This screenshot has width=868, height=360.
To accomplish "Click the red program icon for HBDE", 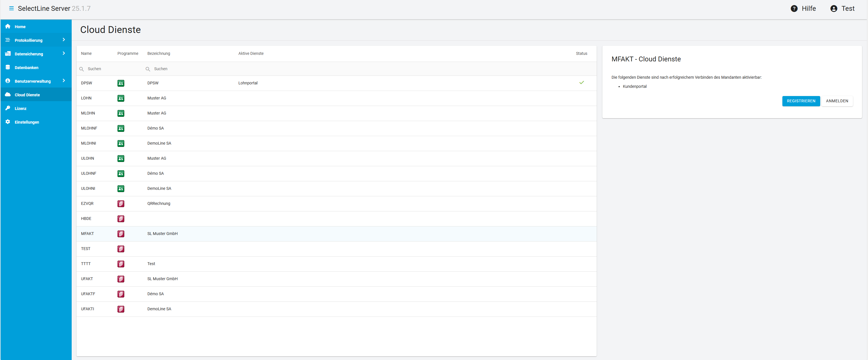I will pyautogui.click(x=121, y=219).
